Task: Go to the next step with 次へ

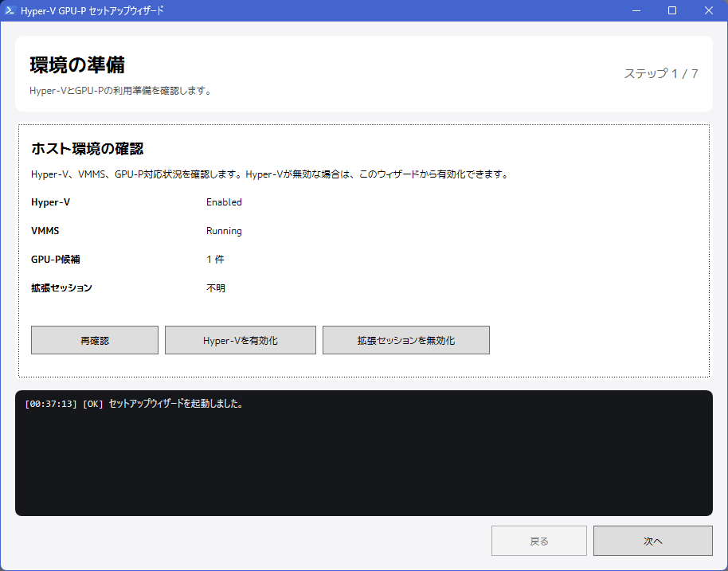Action: click(x=653, y=541)
